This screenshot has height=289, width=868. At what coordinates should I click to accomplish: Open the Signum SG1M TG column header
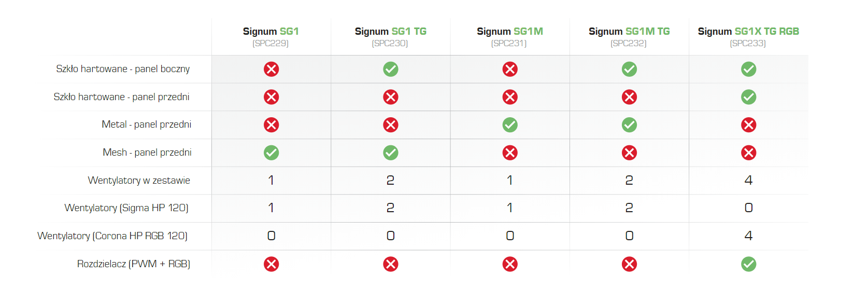(629, 37)
